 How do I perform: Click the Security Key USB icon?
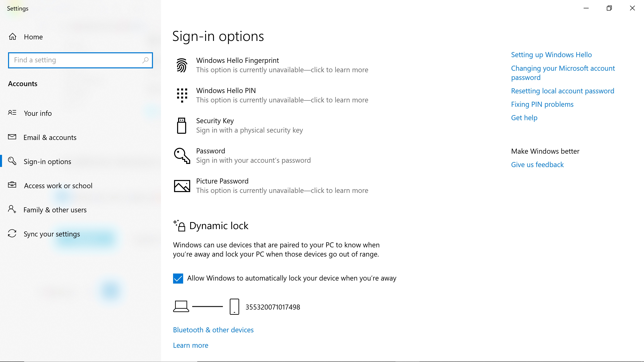click(x=182, y=125)
